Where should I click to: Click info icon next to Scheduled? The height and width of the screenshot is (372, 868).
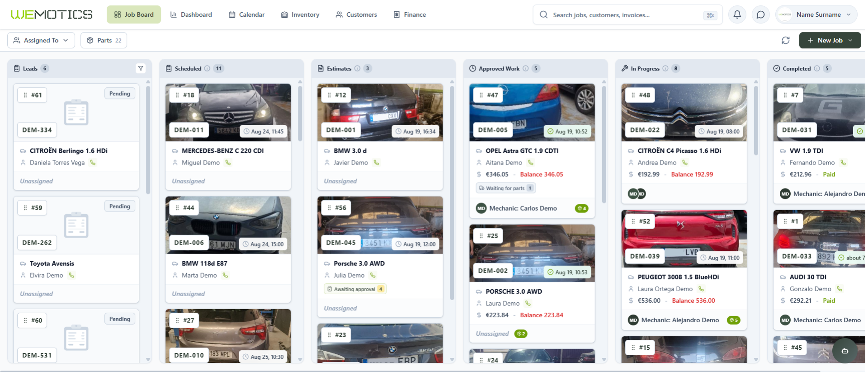(x=207, y=68)
